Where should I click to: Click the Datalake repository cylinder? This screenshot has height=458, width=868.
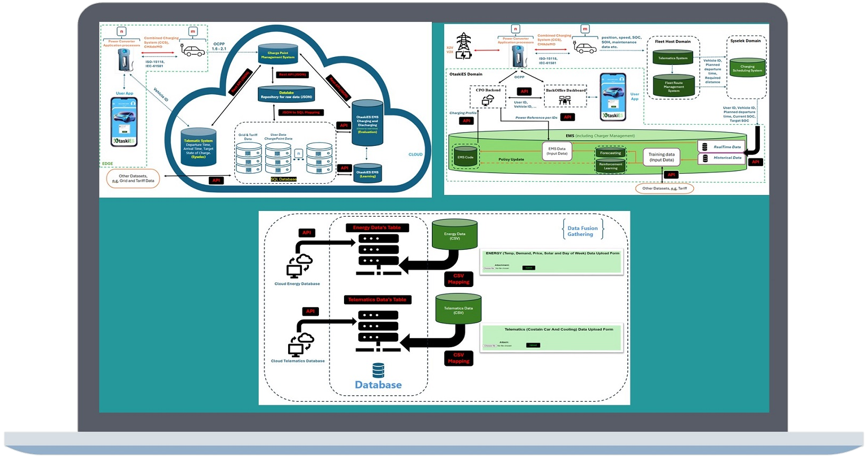(x=286, y=94)
